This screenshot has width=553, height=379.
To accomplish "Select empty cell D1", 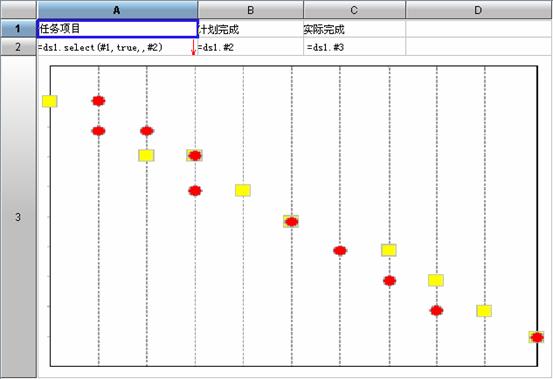I will coord(479,29).
